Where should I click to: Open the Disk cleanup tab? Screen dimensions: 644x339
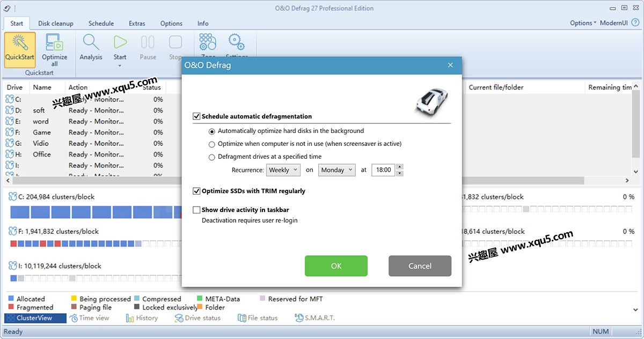pyautogui.click(x=56, y=24)
